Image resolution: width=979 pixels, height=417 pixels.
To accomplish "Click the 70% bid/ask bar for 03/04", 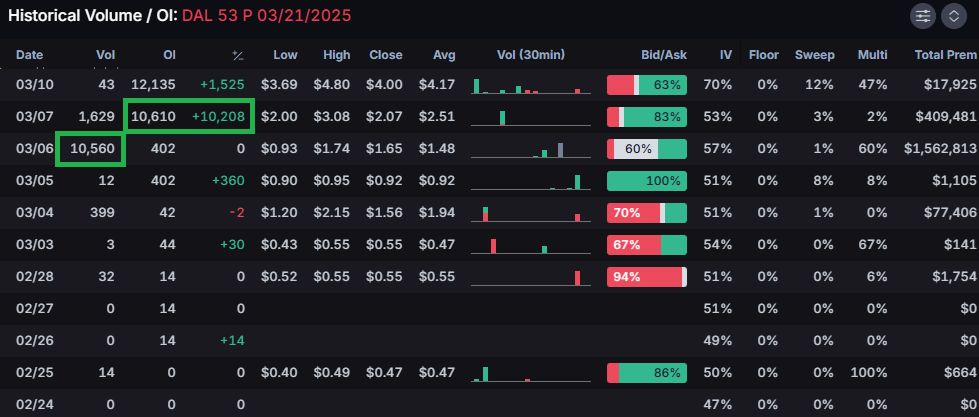I will tap(647, 212).
